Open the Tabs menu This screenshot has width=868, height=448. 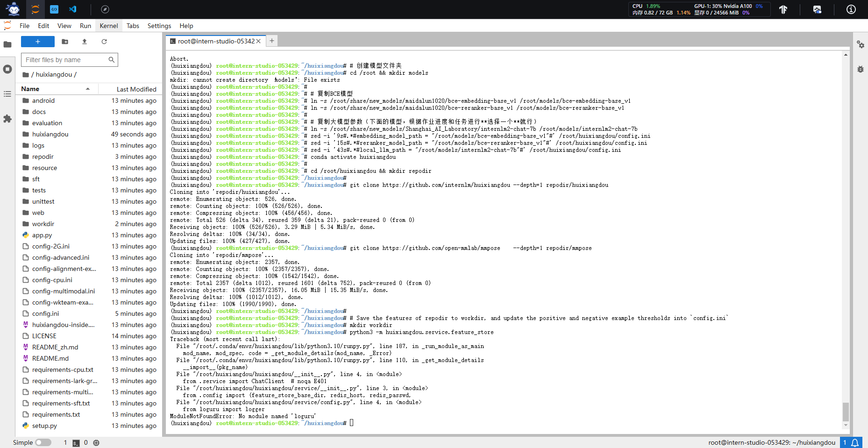[x=133, y=26]
